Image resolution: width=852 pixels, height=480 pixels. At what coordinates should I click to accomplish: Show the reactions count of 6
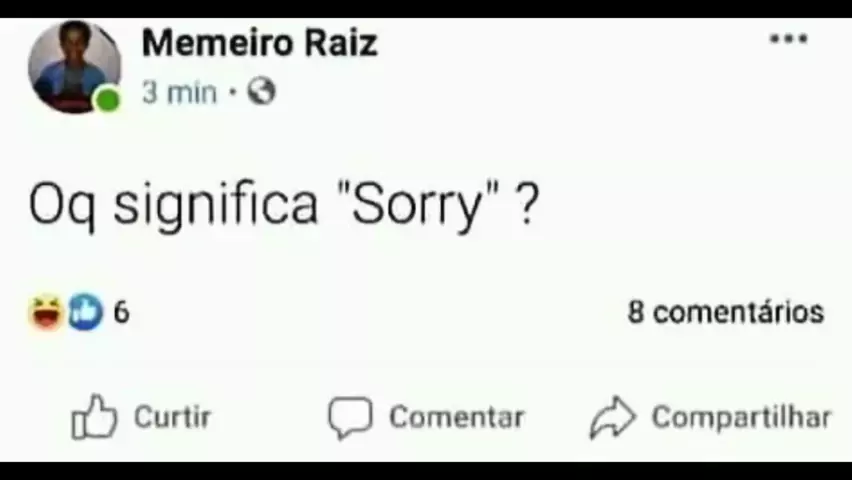click(x=121, y=313)
